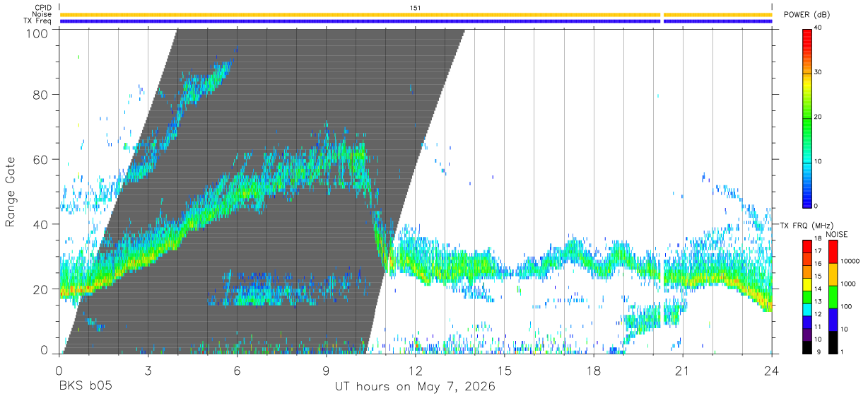Click the 10000 label on noise scale

pyautogui.click(x=850, y=261)
